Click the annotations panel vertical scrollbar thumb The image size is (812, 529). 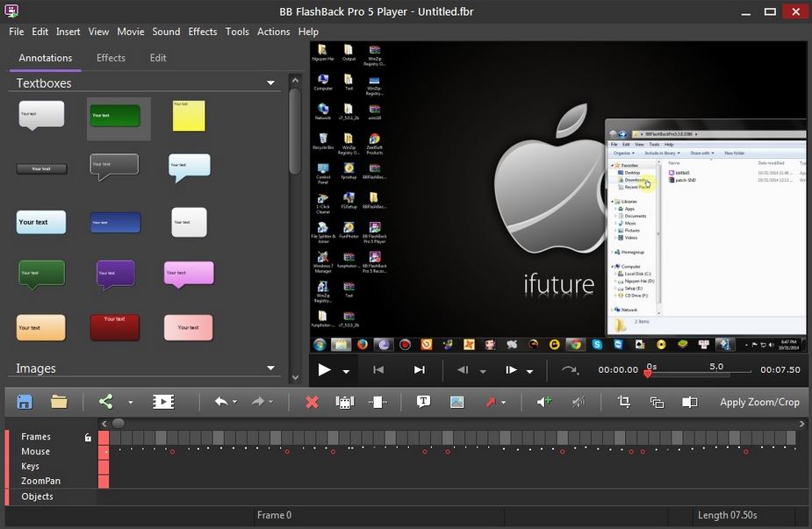[295, 132]
